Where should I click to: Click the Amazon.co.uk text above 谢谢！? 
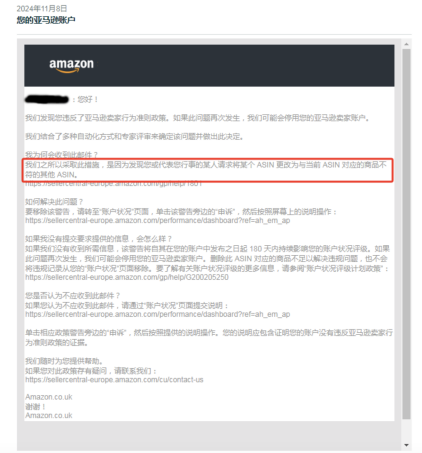tap(49, 397)
